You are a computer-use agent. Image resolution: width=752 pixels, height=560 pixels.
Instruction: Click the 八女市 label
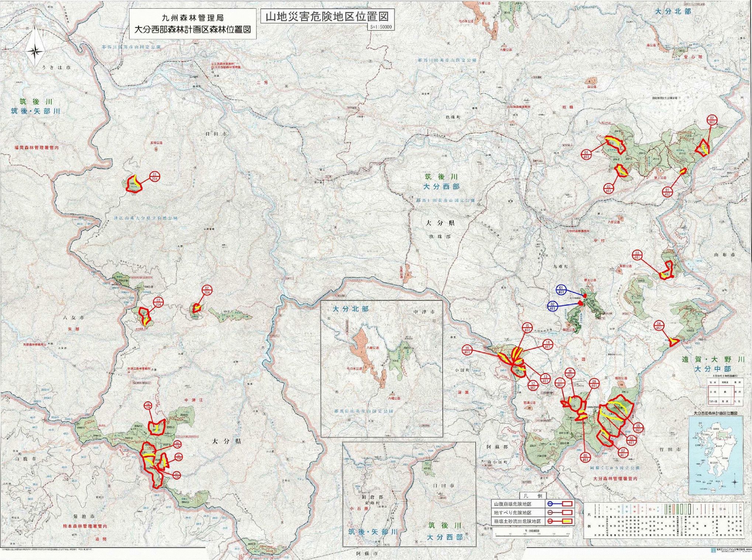pos(74,317)
